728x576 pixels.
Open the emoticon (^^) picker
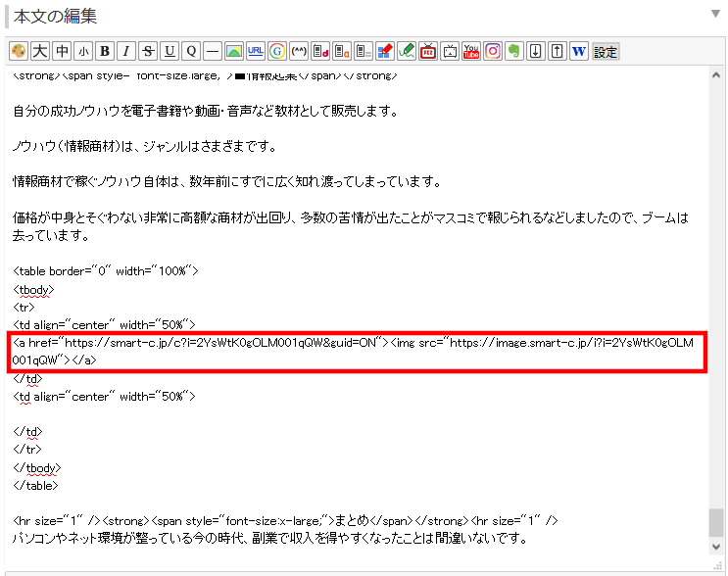coord(299,51)
